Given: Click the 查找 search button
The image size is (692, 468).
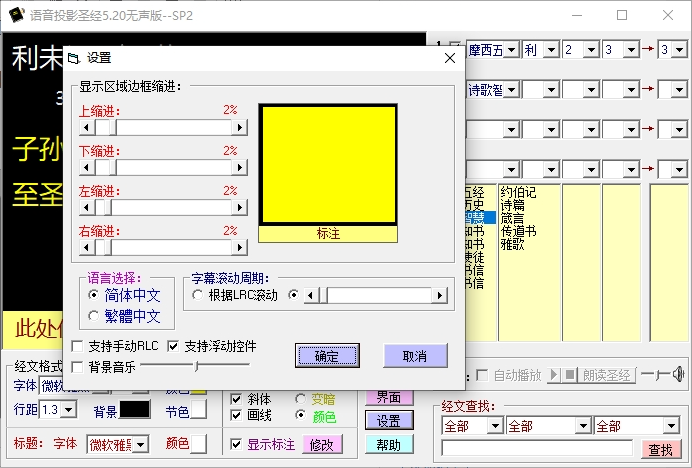Looking at the screenshot, I should [660, 449].
